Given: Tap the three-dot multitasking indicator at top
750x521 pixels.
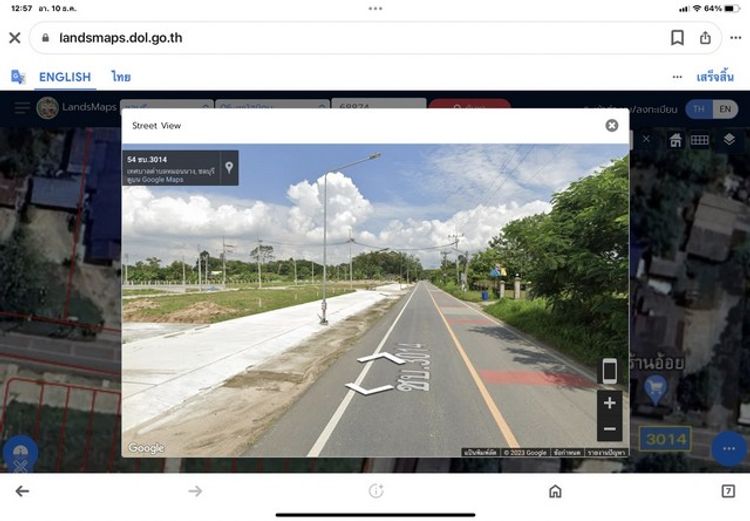Looking at the screenshot, I should [375, 8].
